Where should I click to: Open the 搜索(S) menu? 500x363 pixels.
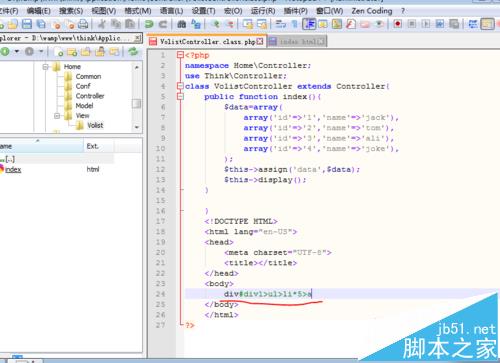71,11
